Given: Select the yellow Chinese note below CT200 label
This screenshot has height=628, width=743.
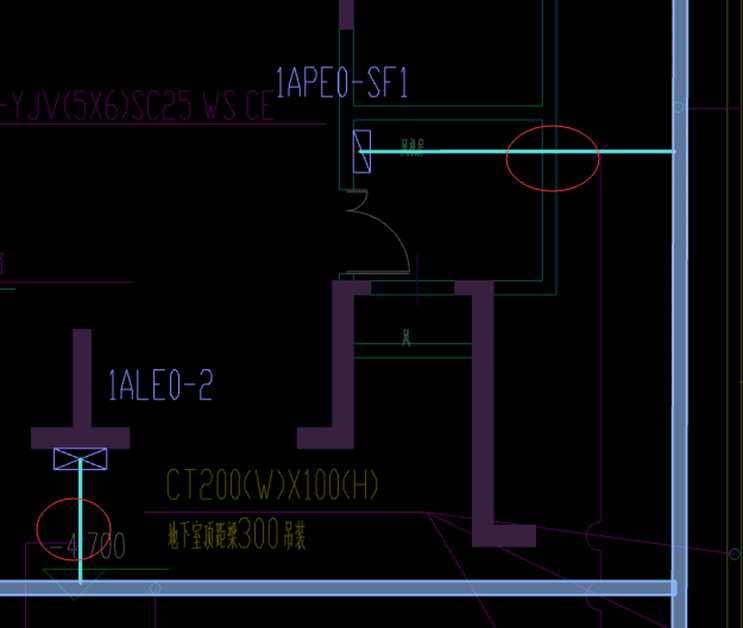Looking at the screenshot, I should coord(237,535).
